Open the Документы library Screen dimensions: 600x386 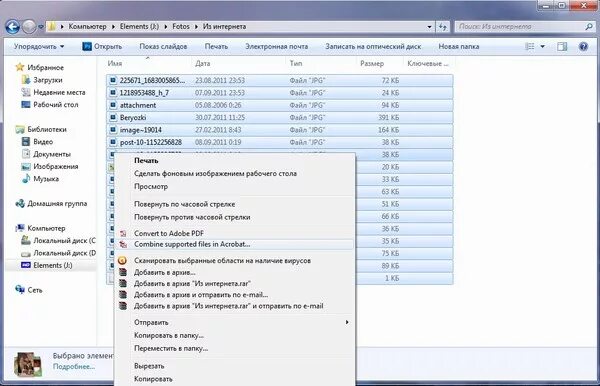pos(52,154)
